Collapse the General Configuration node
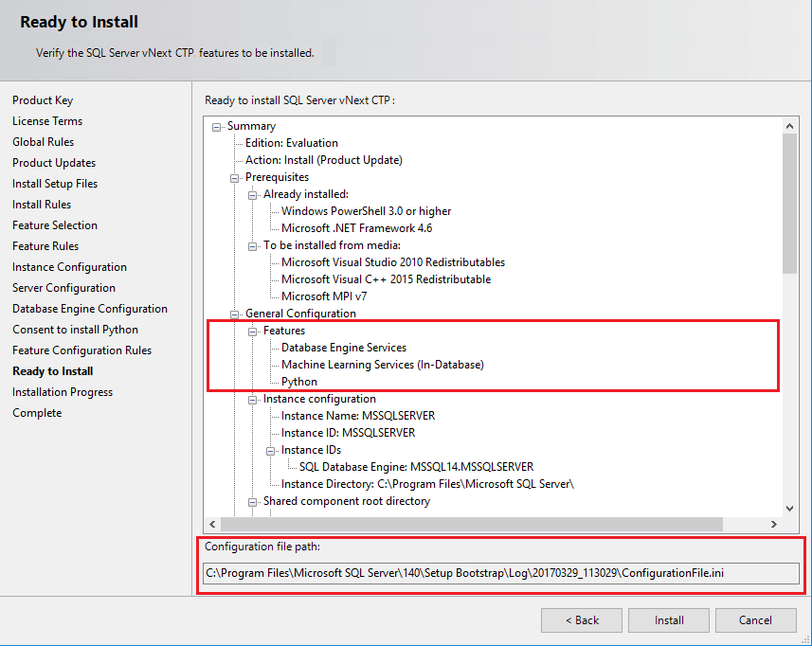The image size is (812, 646). 233,313
